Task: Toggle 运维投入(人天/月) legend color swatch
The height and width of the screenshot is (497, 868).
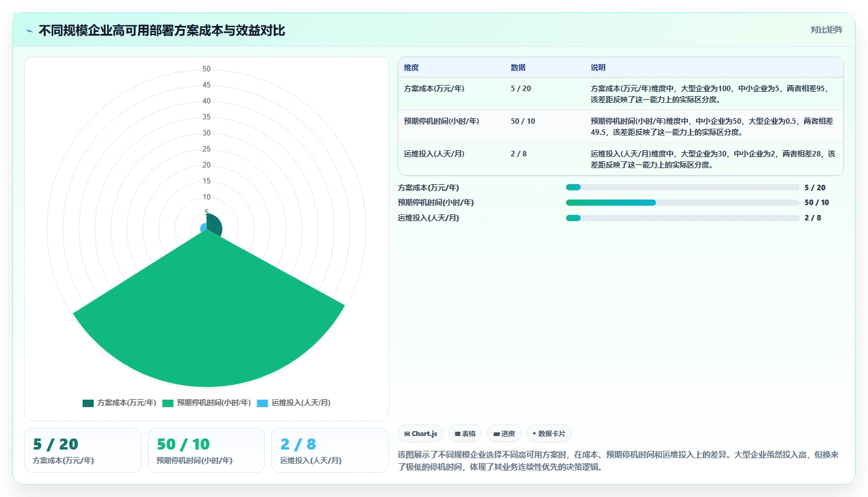Action: coord(263,403)
